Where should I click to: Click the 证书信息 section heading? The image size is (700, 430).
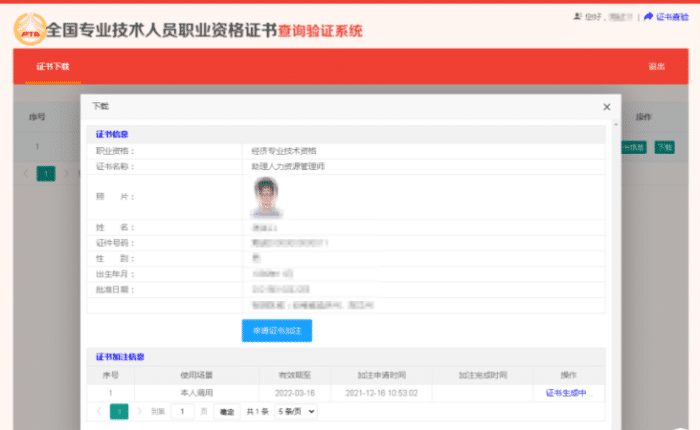(x=112, y=134)
